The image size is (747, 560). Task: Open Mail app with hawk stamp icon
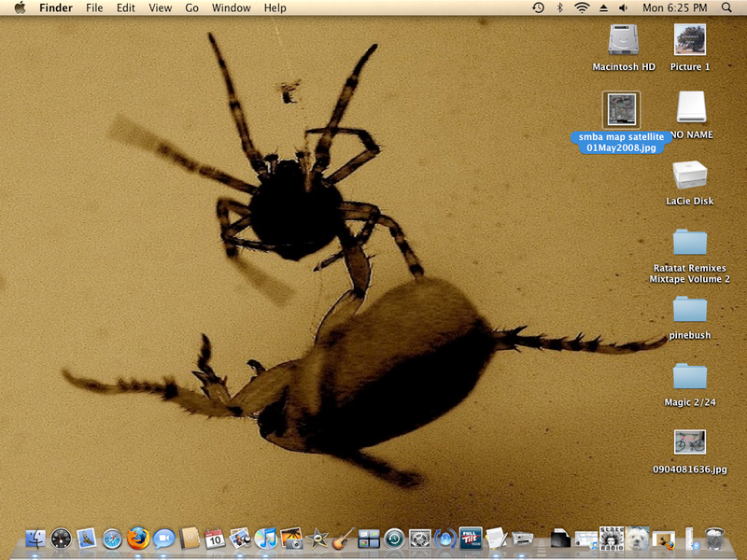coord(86,539)
